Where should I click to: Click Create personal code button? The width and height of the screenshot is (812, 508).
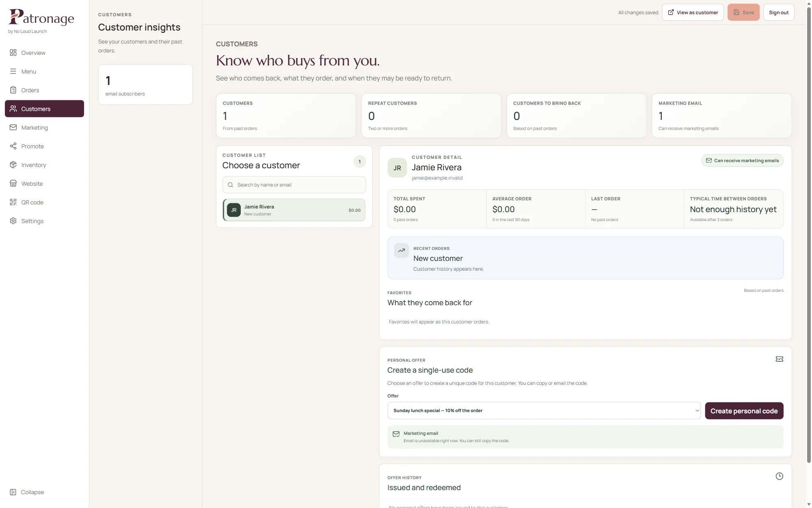[x=744, y=411]
